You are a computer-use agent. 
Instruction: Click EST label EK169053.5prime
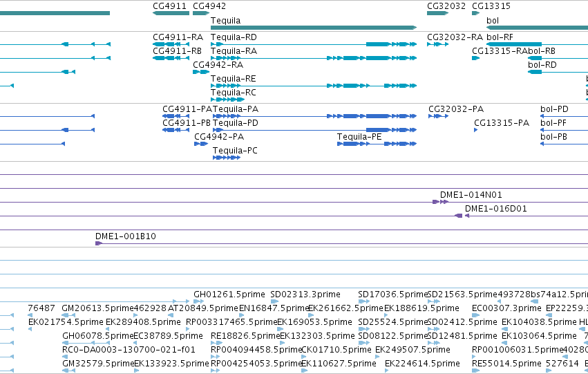pos(314,322)
